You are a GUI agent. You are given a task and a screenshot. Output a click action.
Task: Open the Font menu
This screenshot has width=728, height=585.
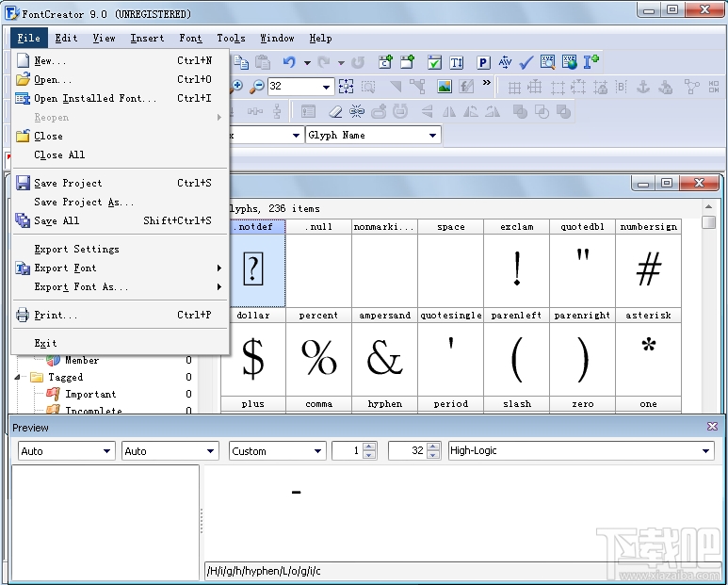pos(190,38)
